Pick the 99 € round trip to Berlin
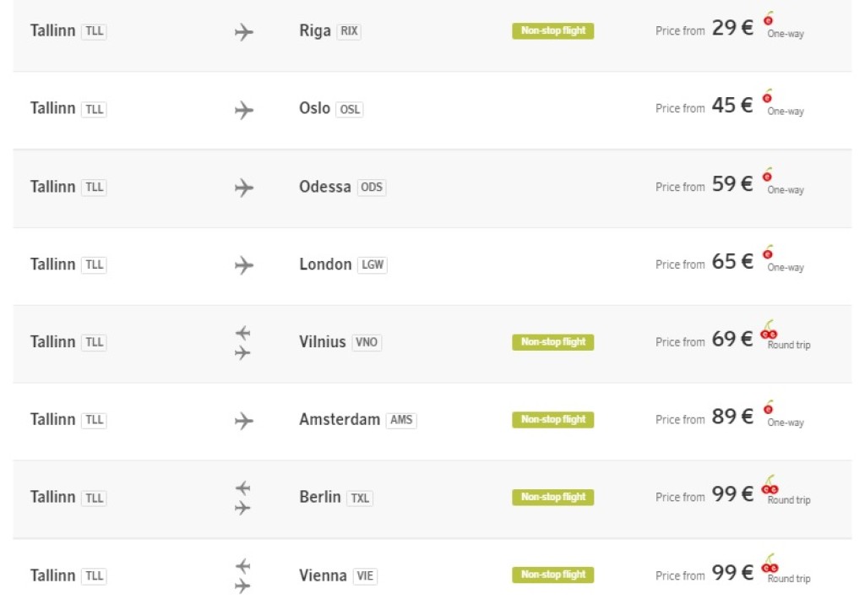Viewport: 865px width, 616px height. pyautogui.click(x=732, y=495)
